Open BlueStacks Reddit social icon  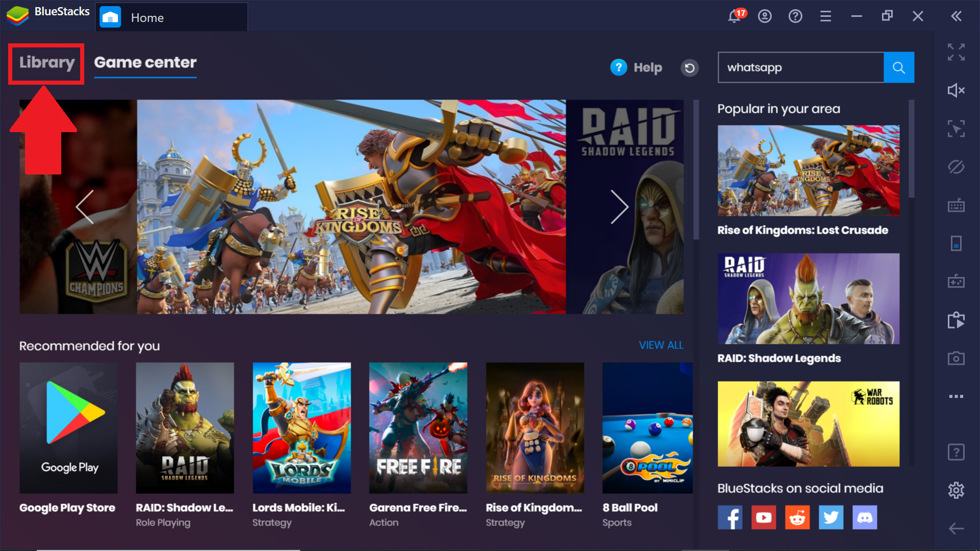tap(797, 517)
